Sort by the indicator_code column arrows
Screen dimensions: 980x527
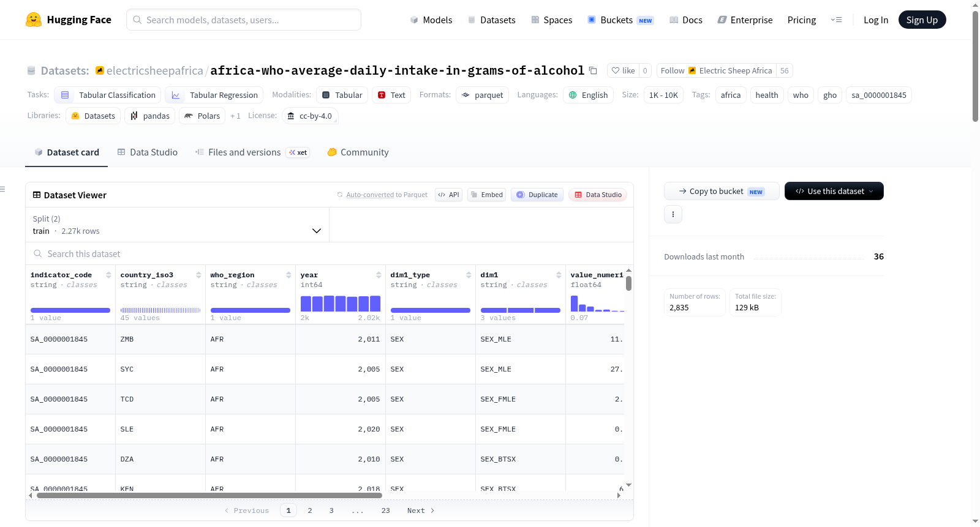coord(108,275)
